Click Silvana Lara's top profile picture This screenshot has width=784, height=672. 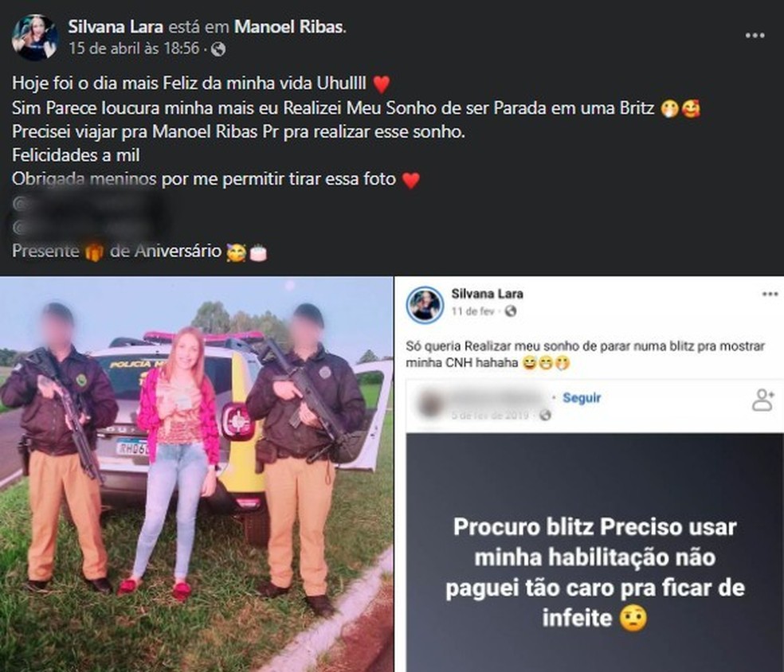pos(35,37)
